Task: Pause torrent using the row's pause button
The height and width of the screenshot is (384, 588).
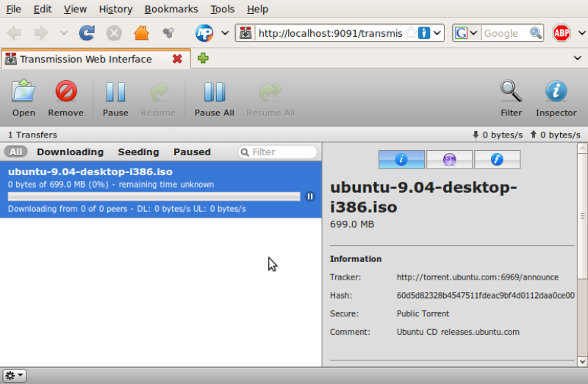Action: [309, 196]
